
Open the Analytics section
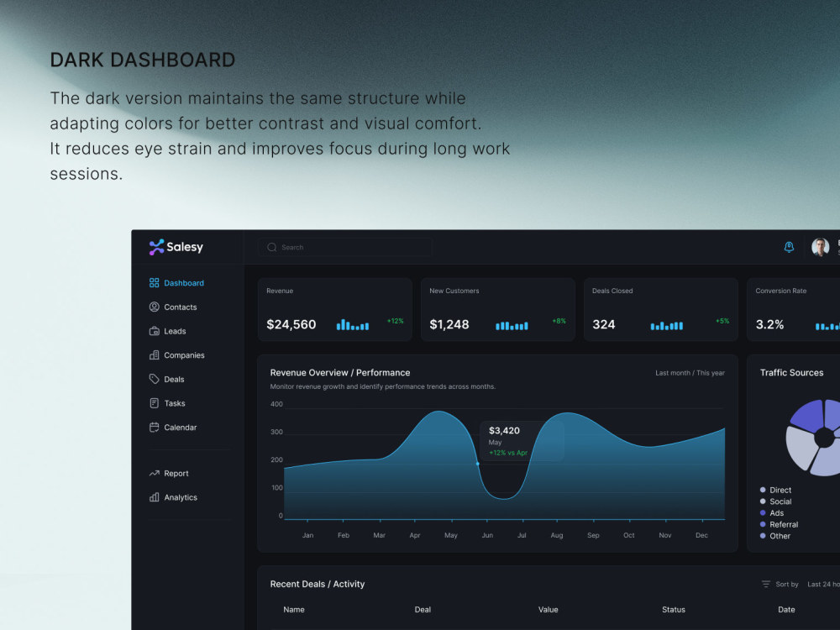(x=181, y=497)
